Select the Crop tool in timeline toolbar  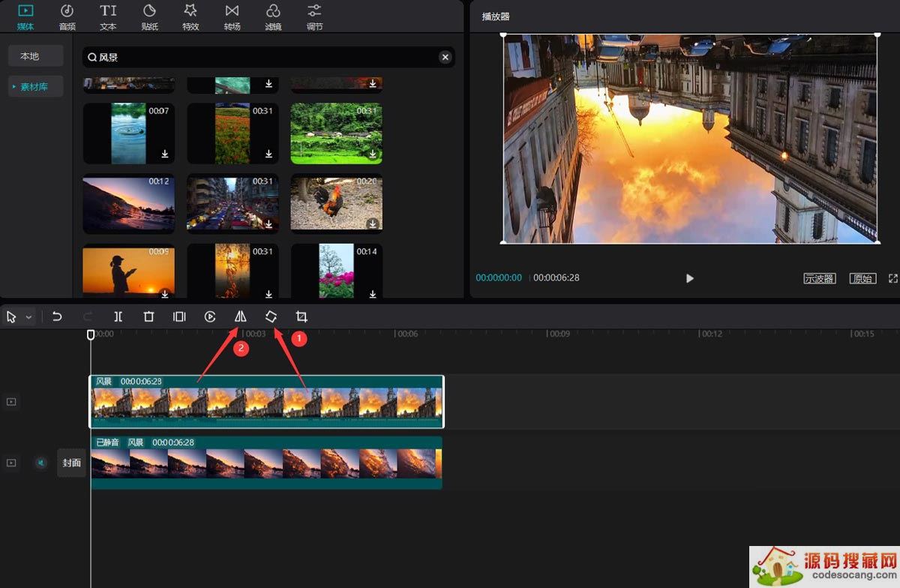pos(301,316)
